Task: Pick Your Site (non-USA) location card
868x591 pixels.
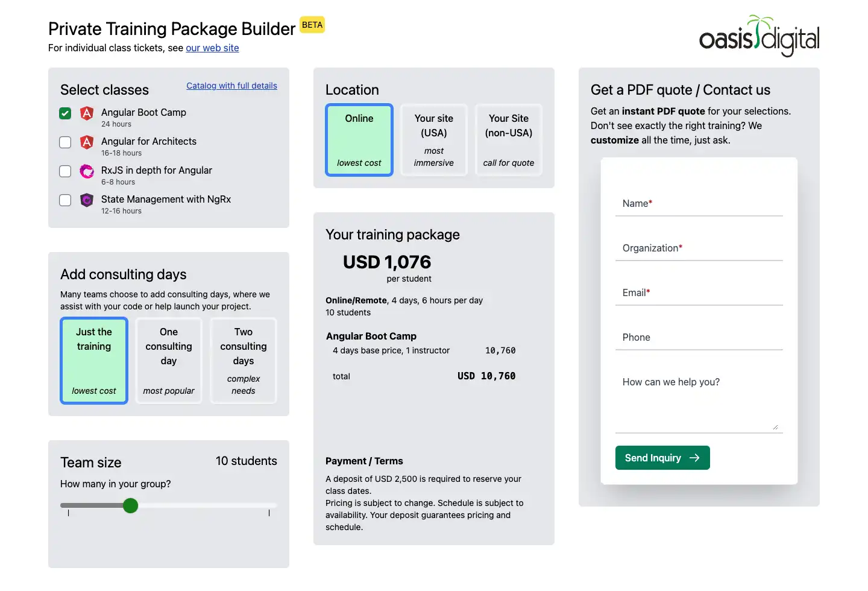Action: pos(508,140)
